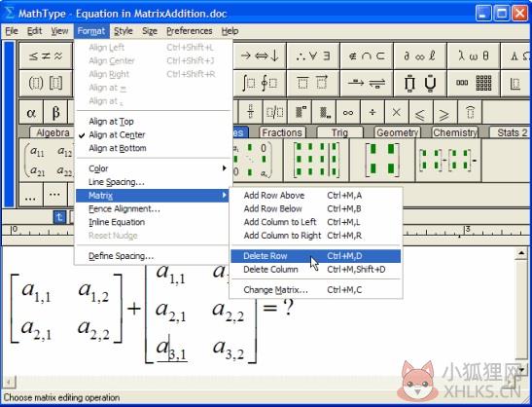This screenshot has height=407, width=532.
Task: Open the labeled arrow templates palette
Action: click(x=367, y=83)
